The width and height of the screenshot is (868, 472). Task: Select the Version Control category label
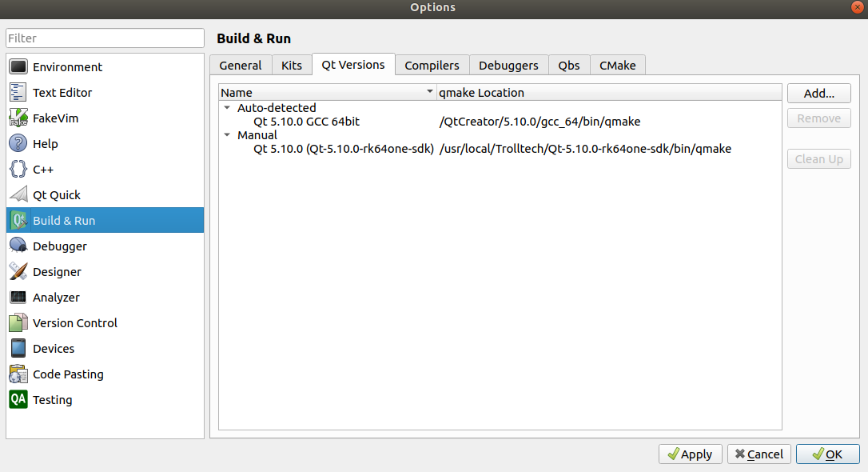coord(75,322)
